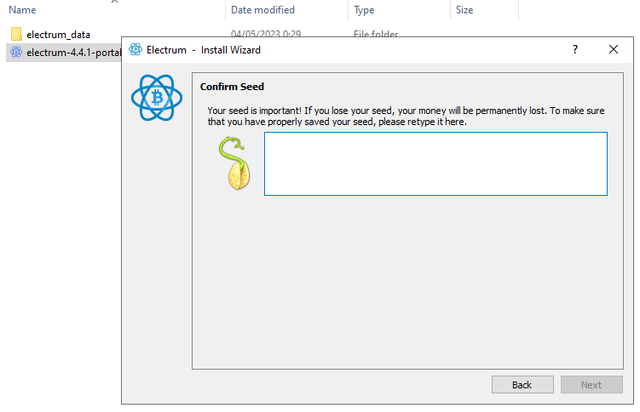Viewport: 640px width, 412px height.
Task: Sort files by the Type column
Action: pyautogui.click(x=364, y=10)
